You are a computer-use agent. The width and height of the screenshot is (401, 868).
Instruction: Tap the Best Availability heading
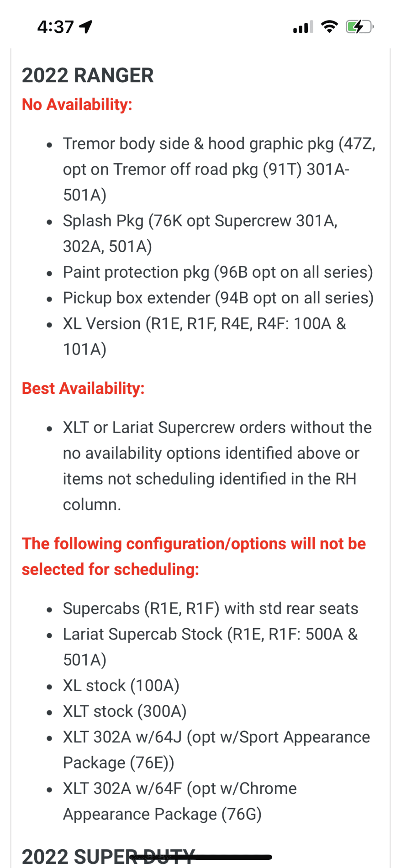pos(83,388)
